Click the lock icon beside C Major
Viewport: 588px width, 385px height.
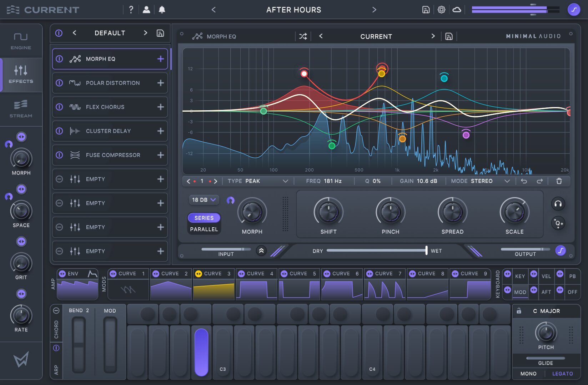tap(519, 311)
